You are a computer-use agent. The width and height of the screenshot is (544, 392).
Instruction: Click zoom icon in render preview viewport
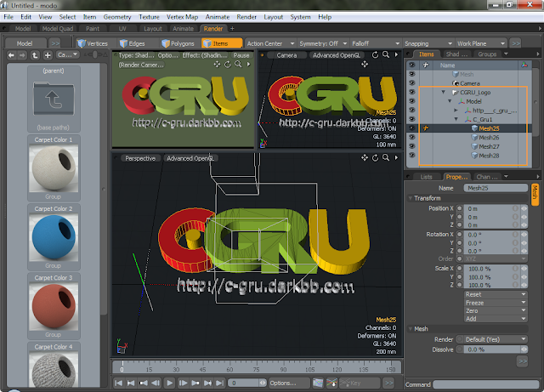click(238, 65)
